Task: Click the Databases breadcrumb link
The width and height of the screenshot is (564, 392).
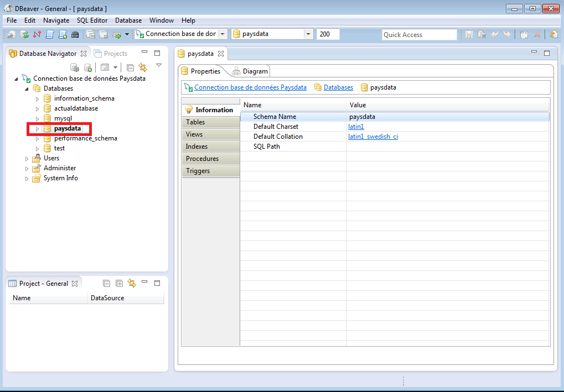Action: (x=339, y=87)
